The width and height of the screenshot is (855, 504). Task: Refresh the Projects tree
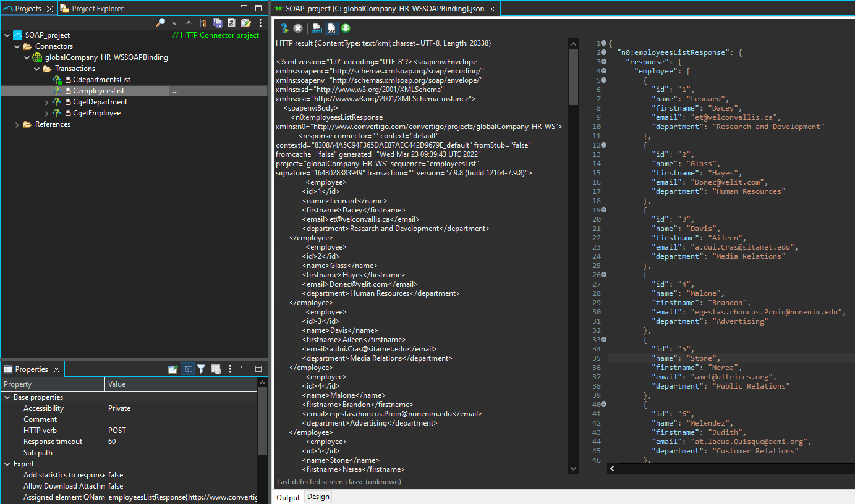point(232,22)
